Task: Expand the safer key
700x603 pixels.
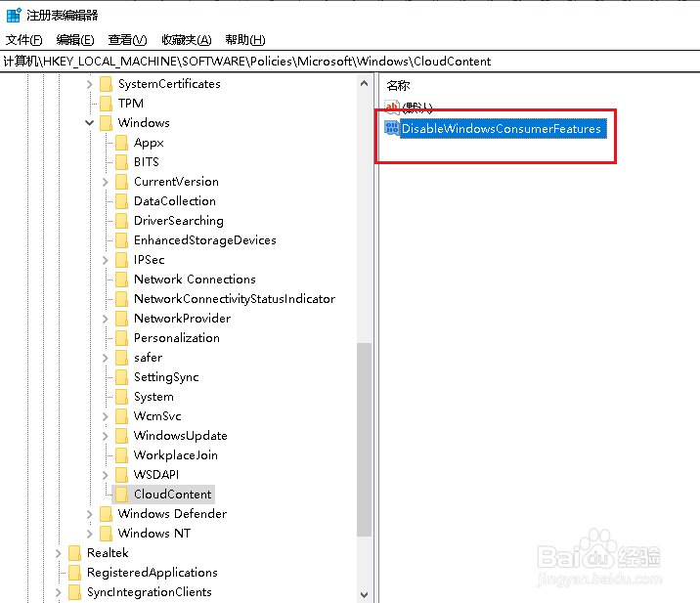Action: click(x=105, y=358)
